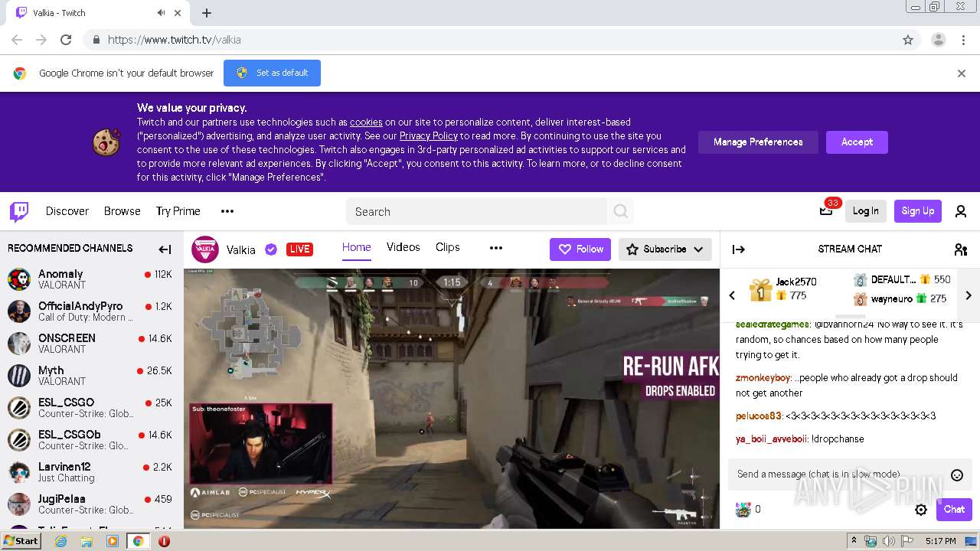
Task: Switch to the Videos tab
Action: tap(403, 247)
